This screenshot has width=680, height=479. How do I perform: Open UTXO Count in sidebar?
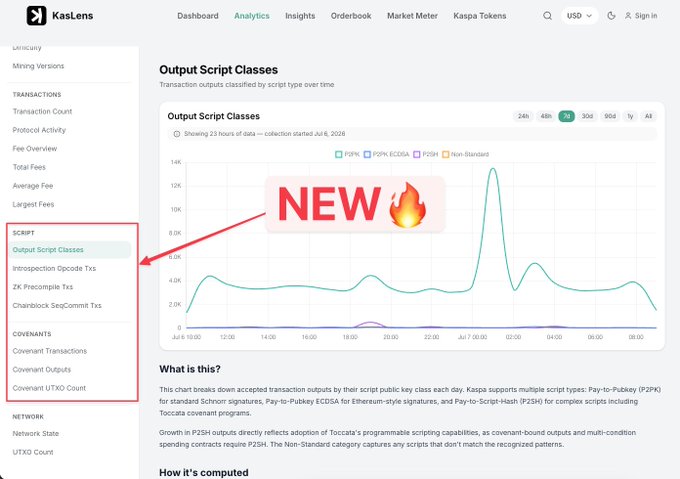tap(33, 452)
